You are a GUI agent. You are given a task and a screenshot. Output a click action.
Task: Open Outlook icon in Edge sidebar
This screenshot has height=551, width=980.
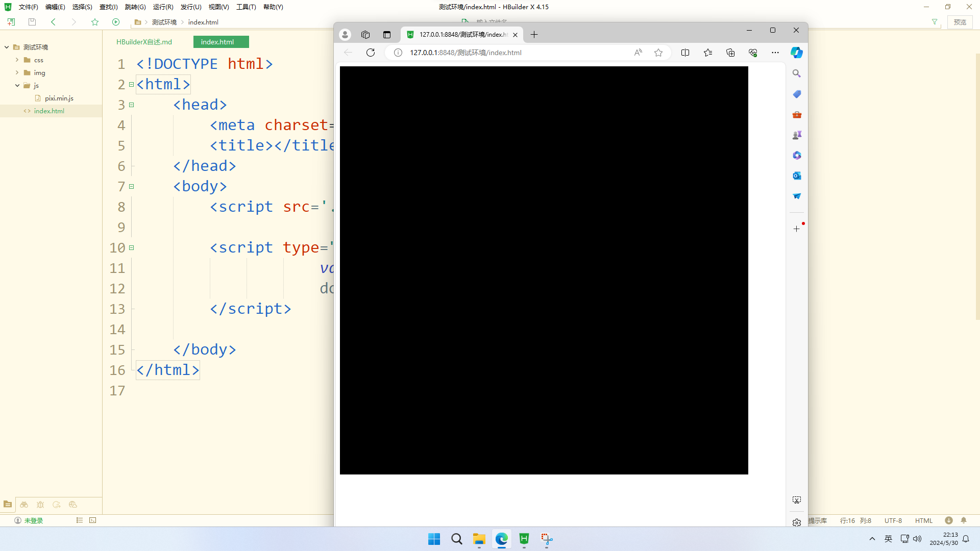(x=796, y=176)
